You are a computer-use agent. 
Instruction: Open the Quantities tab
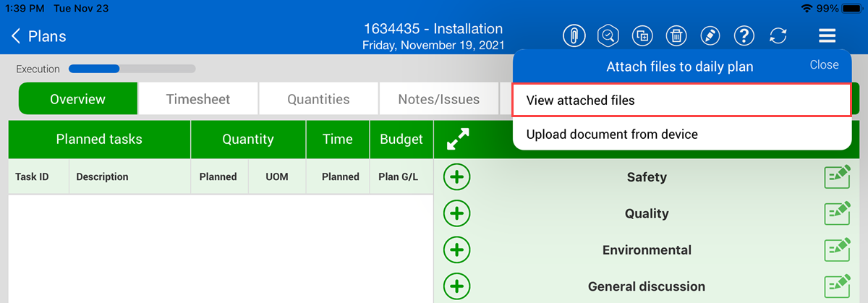(318, 99)
